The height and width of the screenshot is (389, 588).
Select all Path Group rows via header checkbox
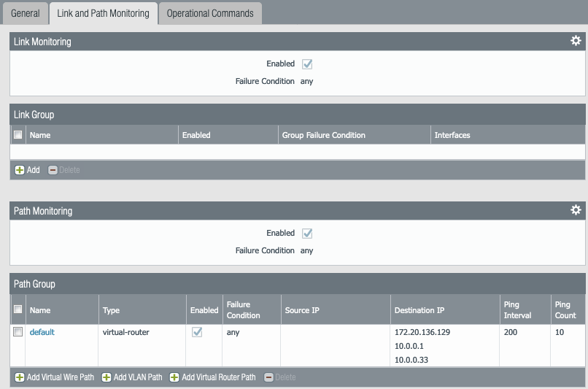pyautogui.click(x=18, y=309)
